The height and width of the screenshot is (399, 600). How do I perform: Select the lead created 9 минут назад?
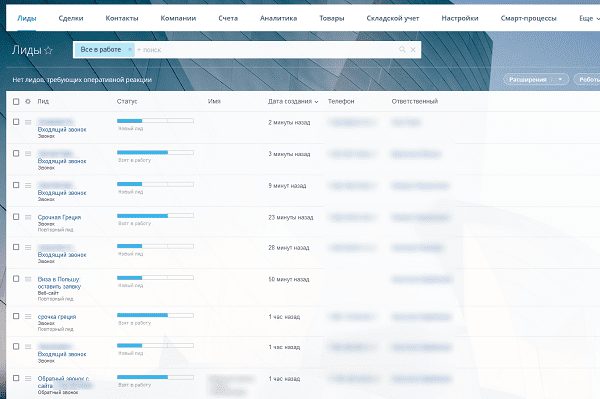click(16, 185)
